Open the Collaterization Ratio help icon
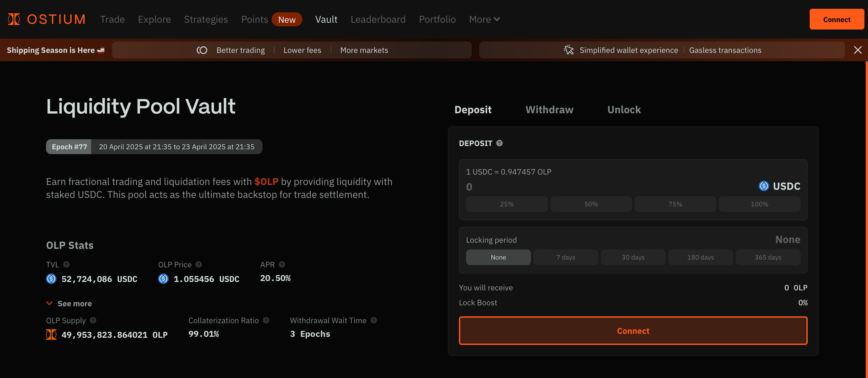Viewport: 868px width, 378px height. 266,320
